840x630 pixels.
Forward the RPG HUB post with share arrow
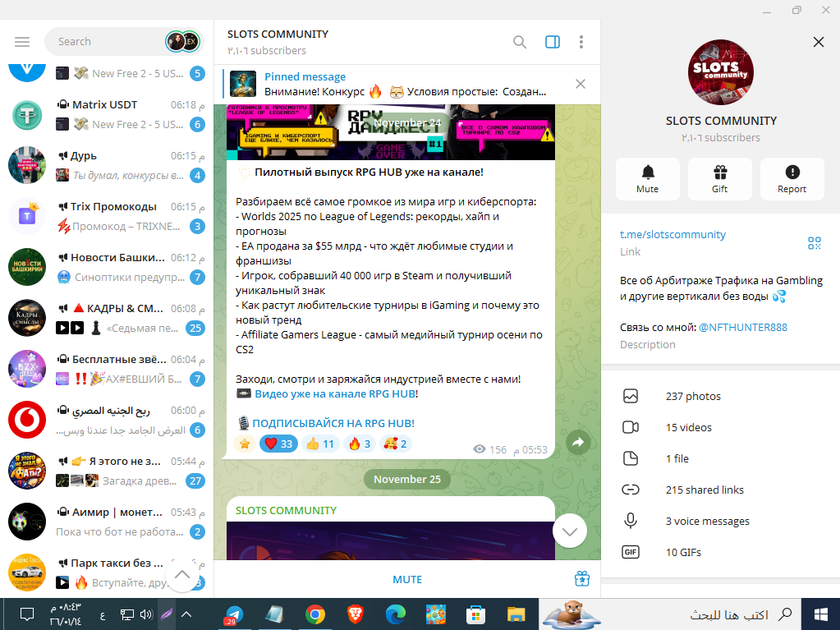[x=578, y=443]
